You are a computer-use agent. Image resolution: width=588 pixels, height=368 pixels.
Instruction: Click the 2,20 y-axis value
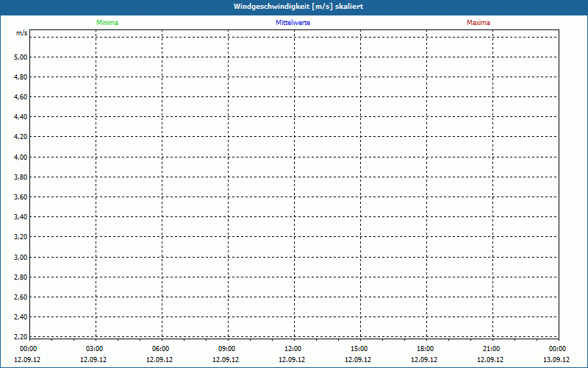click(x=21, y=336)
